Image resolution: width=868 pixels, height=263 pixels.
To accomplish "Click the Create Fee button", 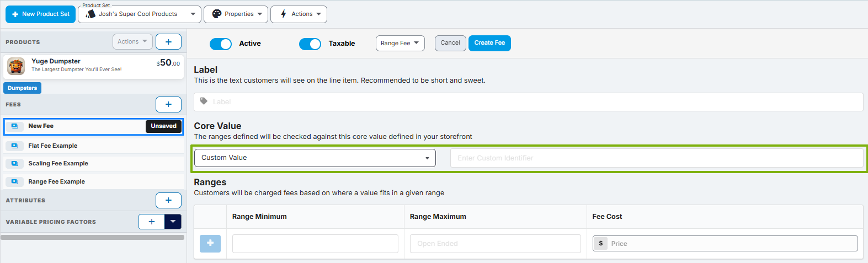I will [489, 43].
